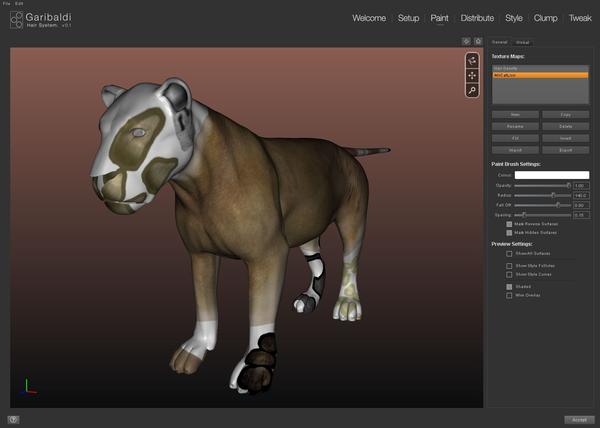Click the frame-view icon left of home icon

(466, 41)
